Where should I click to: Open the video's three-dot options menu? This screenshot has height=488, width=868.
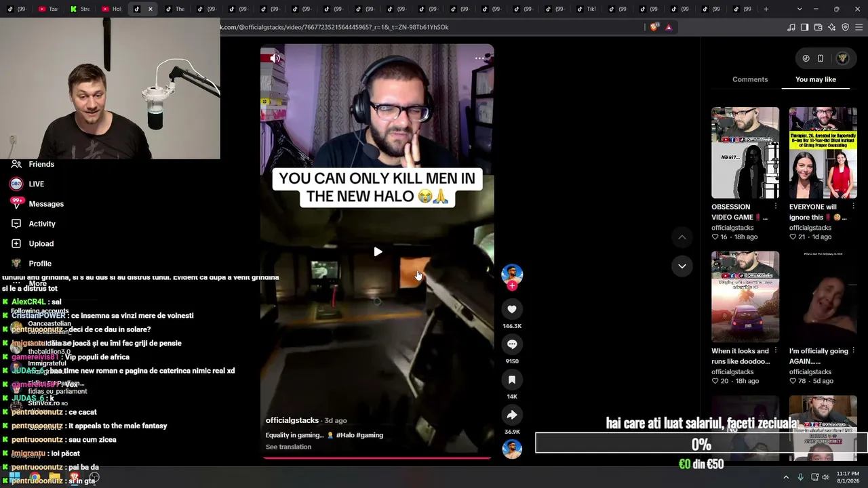(x=479, y=58)
